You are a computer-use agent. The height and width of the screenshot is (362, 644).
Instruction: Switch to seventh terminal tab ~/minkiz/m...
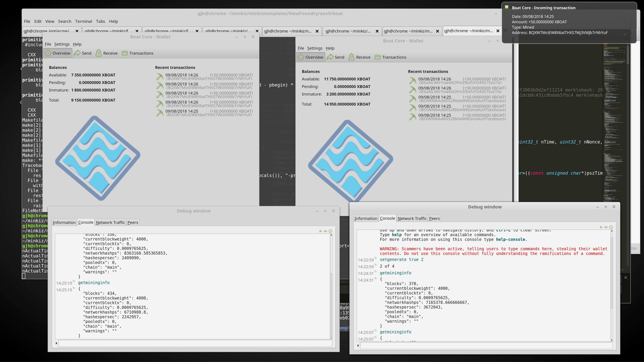pos(408,31)
